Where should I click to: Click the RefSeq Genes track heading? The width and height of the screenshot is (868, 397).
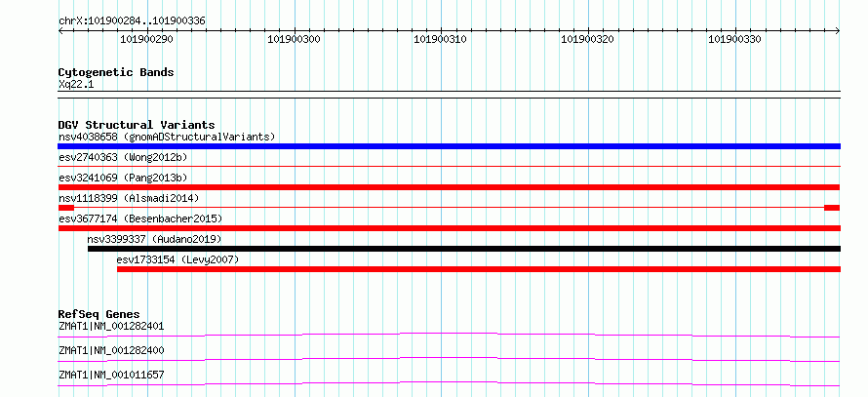(x=99, y=314)
